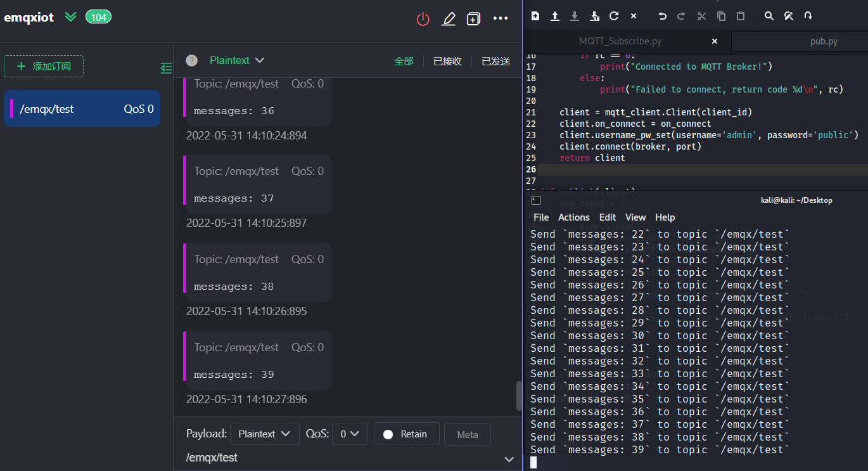The height and width of the screenshot is (471, 868).
Task: Click the question mark help icon
Action: pos(191,60)
